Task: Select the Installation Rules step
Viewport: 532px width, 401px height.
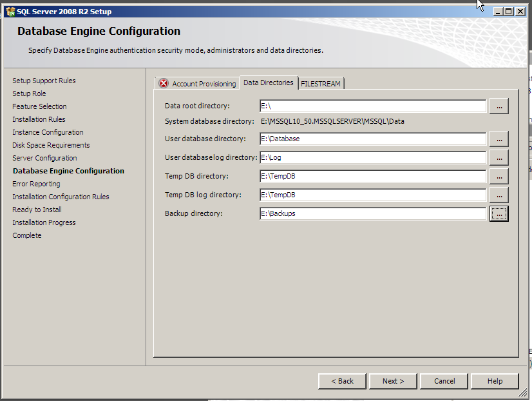Action: 39,119
